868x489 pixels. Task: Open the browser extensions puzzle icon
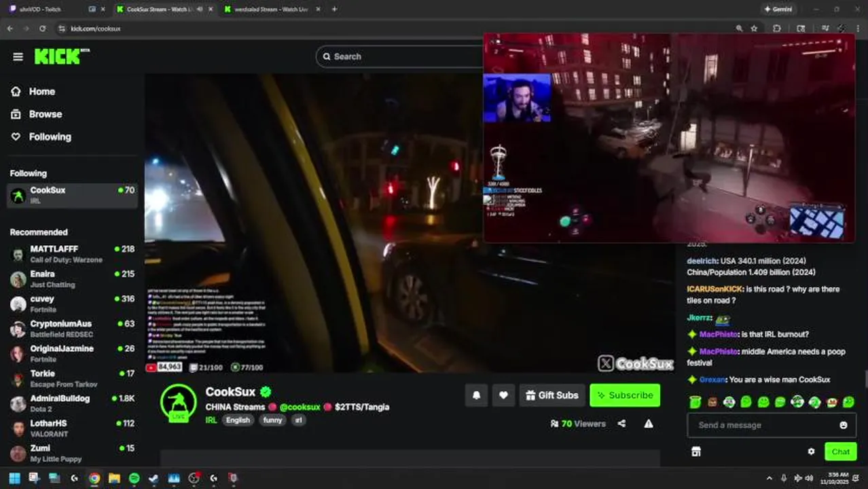pos(777,29)
